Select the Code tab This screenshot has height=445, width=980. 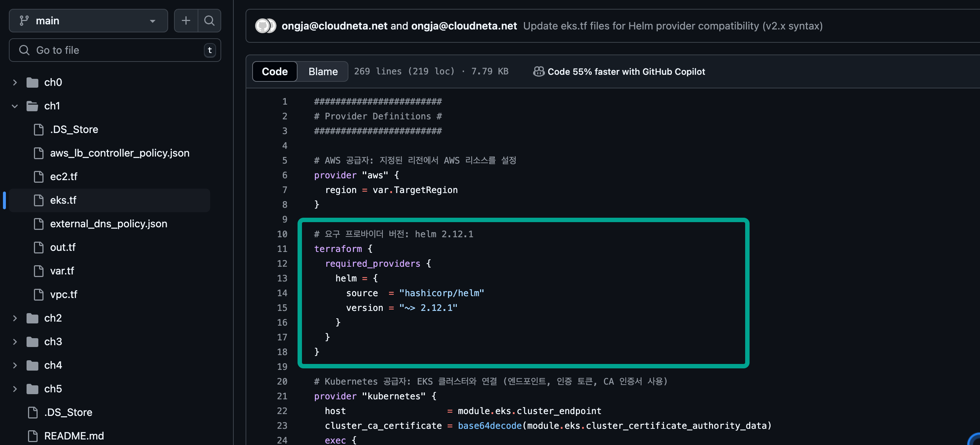(x=274, y=71)
